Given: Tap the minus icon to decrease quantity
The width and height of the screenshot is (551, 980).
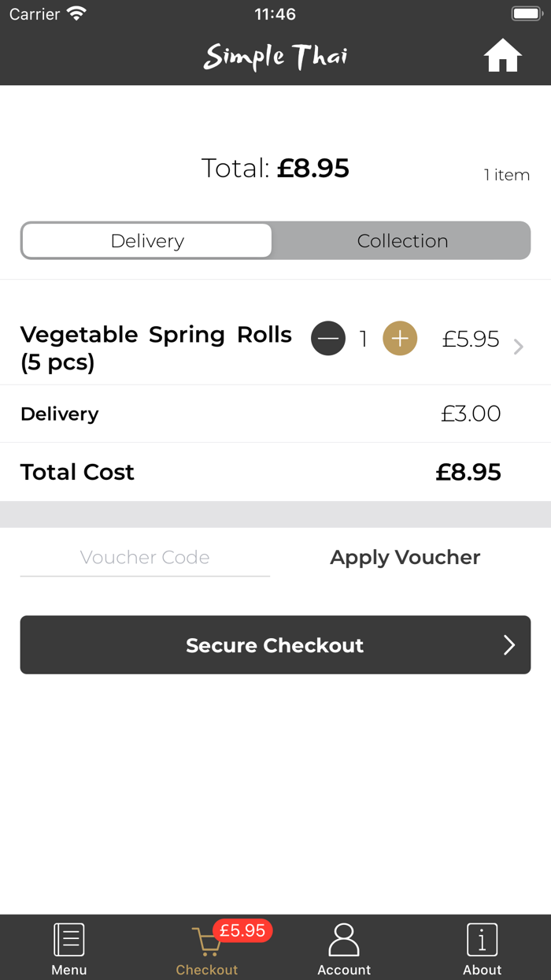Looking at the screenshot, I should (328, 338).
